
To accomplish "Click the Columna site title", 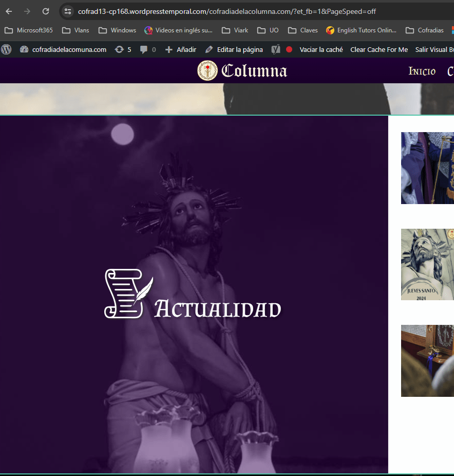I will tap(254, 71).
